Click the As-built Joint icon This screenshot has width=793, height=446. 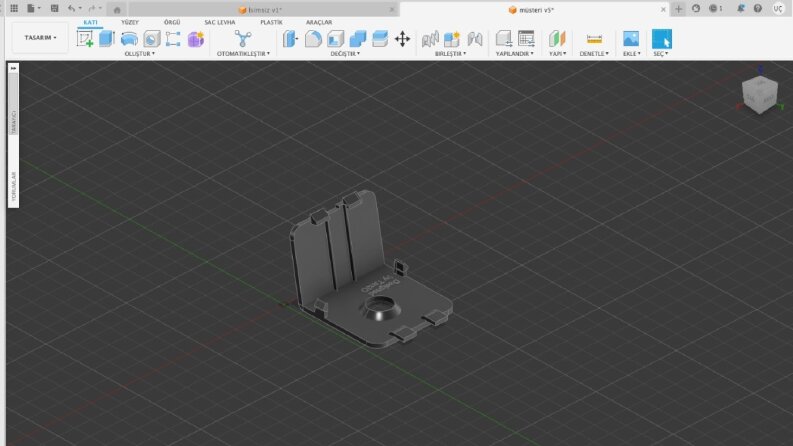[x=474, y=39]
